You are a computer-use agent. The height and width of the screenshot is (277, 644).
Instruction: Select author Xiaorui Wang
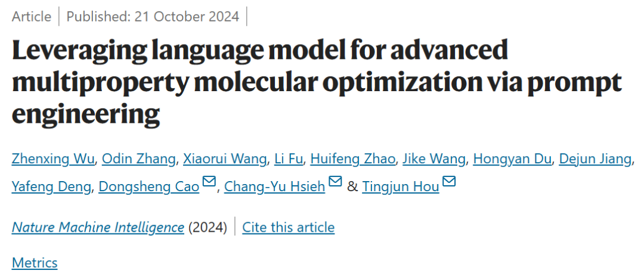[x=225, y=158]
